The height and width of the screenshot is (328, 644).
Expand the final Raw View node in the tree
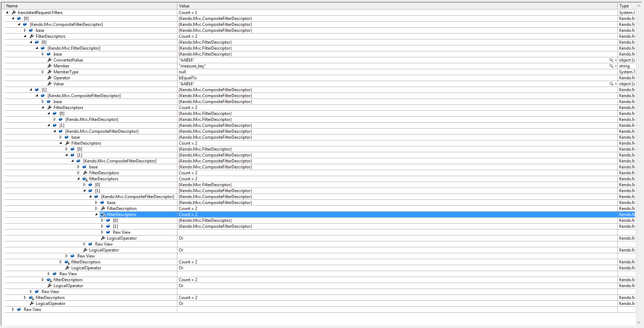[x=13, y=309]
